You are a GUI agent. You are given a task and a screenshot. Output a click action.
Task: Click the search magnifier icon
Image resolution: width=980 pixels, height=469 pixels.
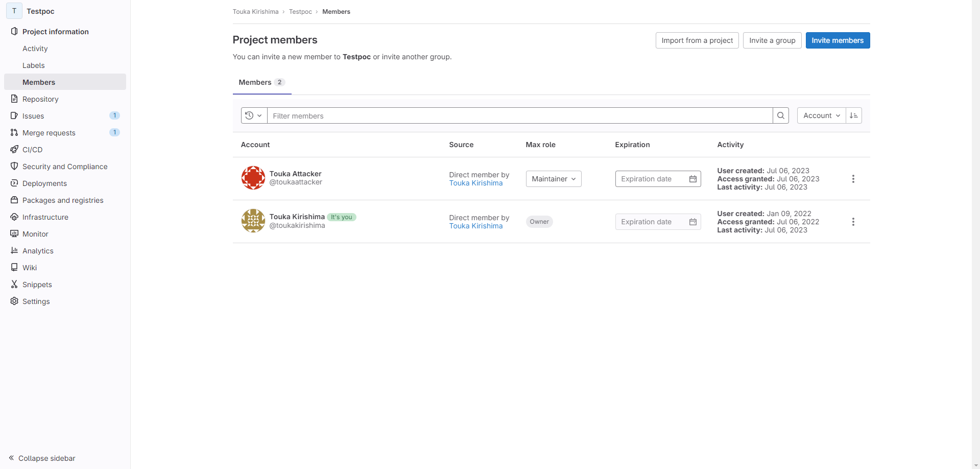click(780, 115)
